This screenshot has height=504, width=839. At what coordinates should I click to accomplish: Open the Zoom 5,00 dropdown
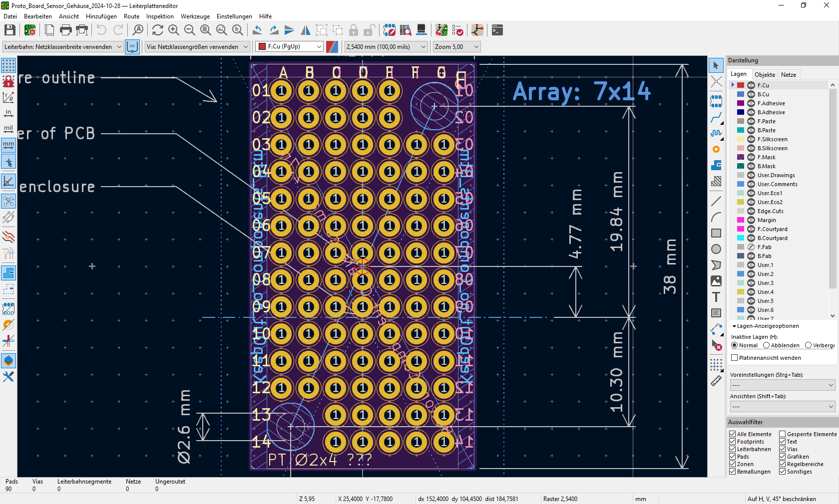coord(456,47)
